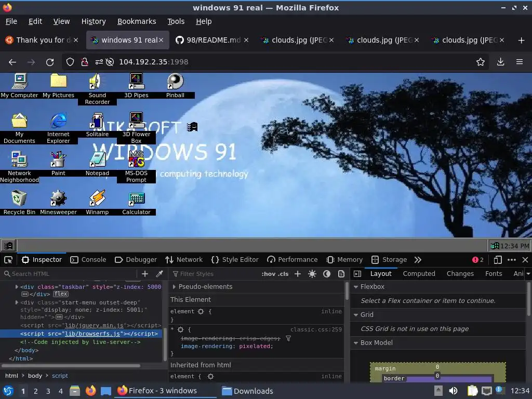Pick a color with the eyedropper tool
The image size is (532, 399).
159,274
